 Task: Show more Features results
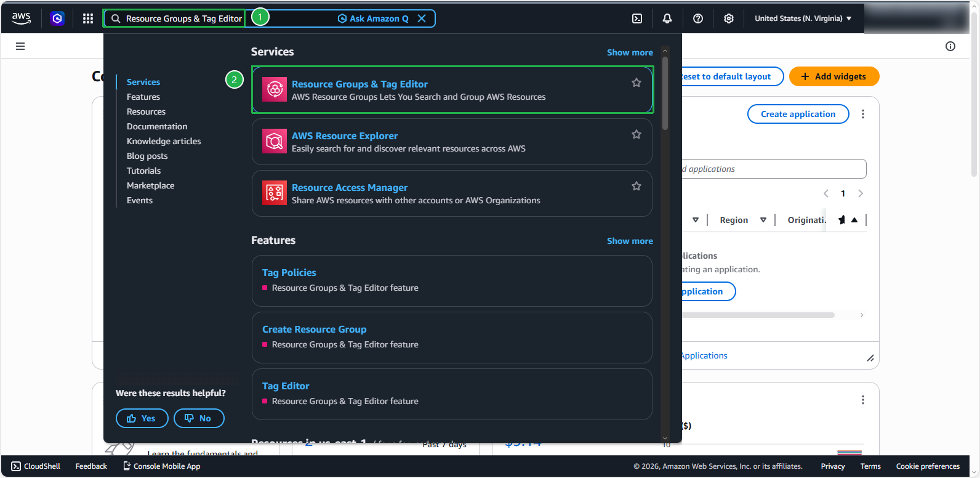click(630, 241)
